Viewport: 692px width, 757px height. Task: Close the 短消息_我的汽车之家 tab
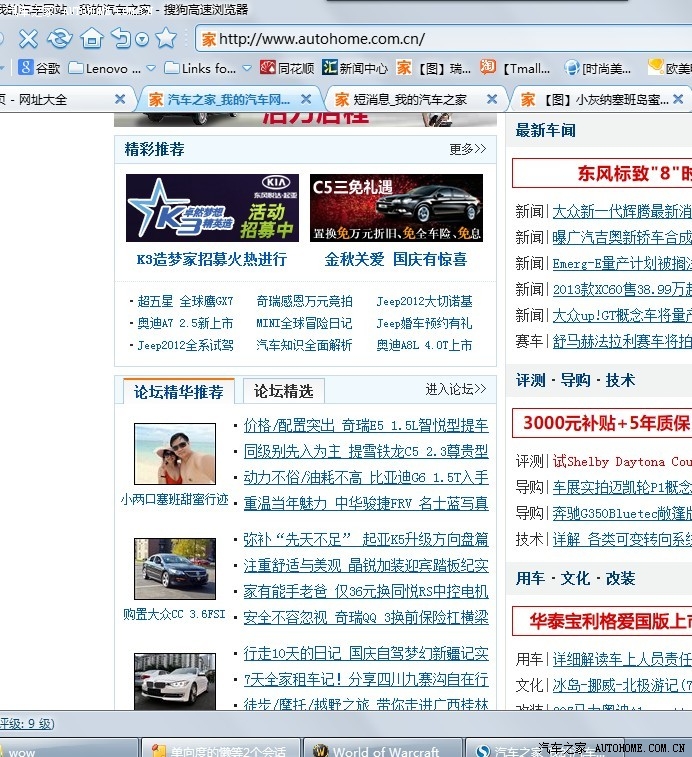coord(492,99)
